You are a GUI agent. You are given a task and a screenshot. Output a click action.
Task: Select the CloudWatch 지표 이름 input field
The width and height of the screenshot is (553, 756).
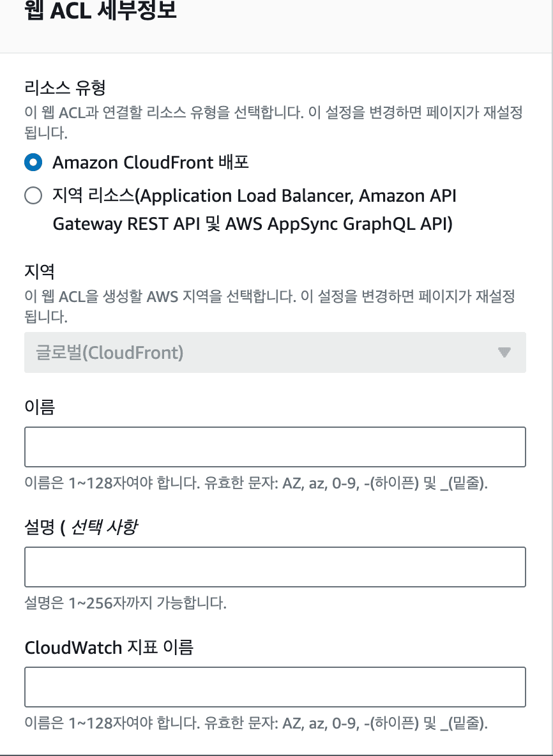click(x=275, y=686)
